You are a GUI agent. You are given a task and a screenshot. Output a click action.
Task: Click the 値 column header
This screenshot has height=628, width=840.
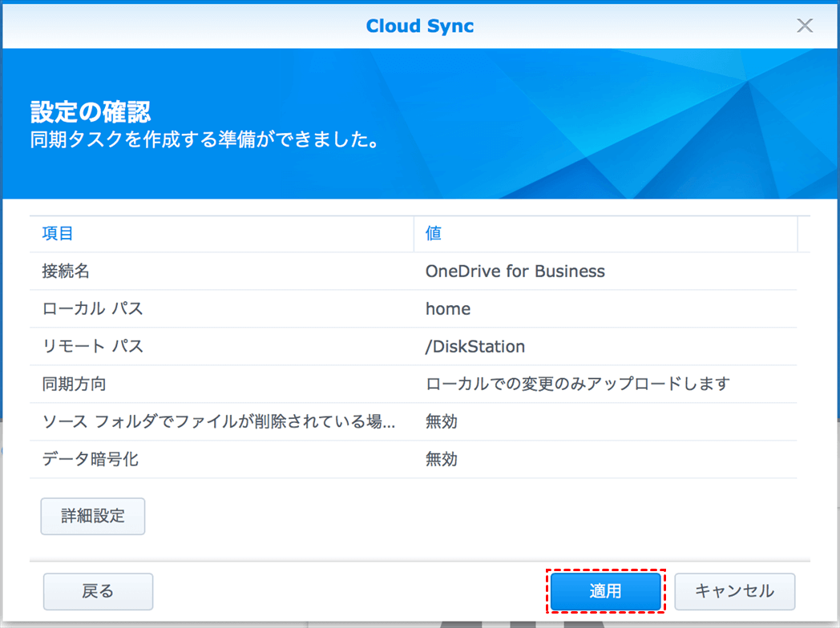click(x=434, y=234)
